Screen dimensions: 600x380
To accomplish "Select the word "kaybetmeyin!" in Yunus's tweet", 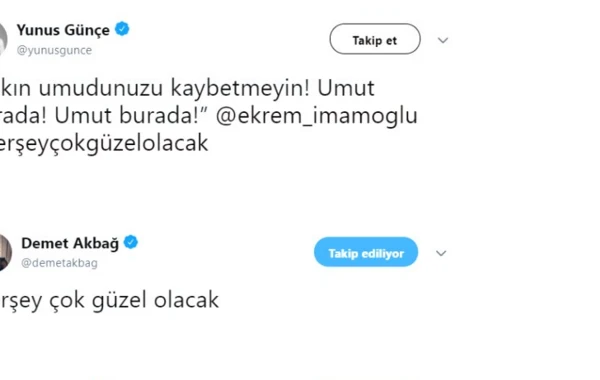I will [x=239, y=88].
